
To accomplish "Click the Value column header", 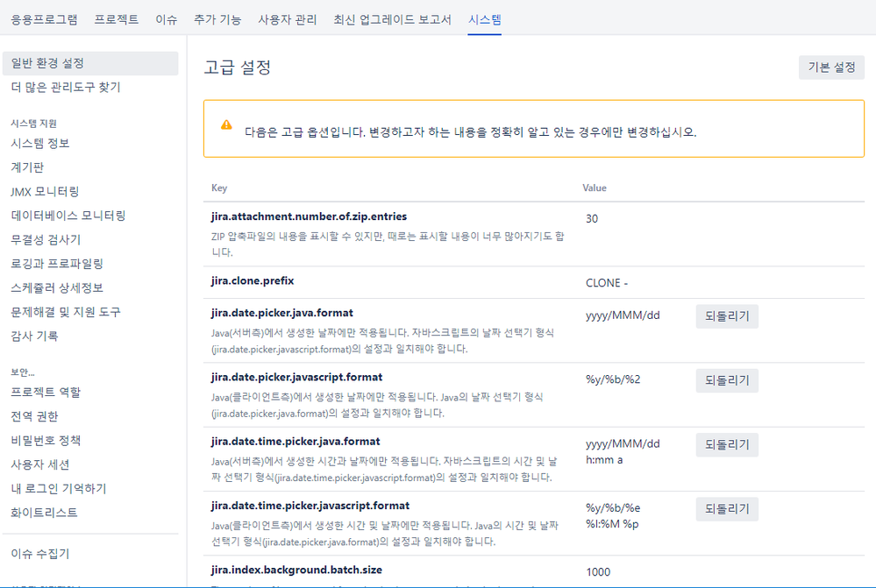I will tap(595, 188).
